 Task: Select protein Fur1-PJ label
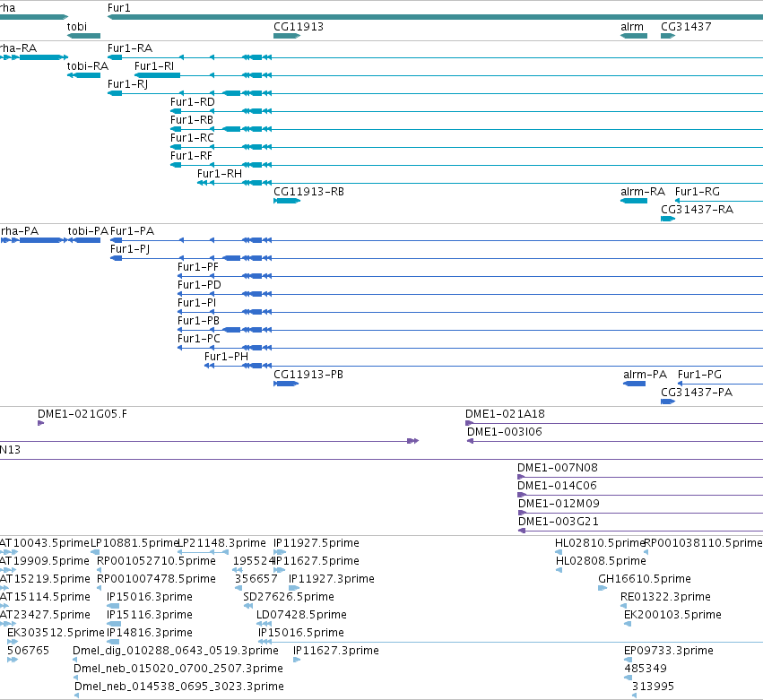(129, 249)
